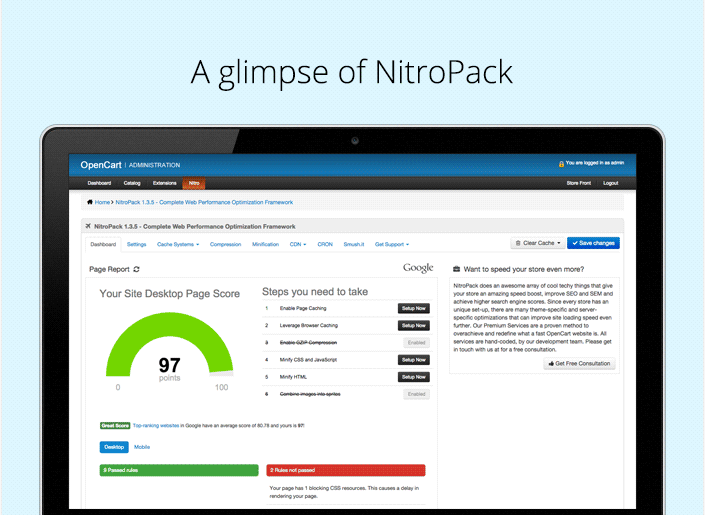Click Setup Now for Enable Page Caching

[414, 309]
